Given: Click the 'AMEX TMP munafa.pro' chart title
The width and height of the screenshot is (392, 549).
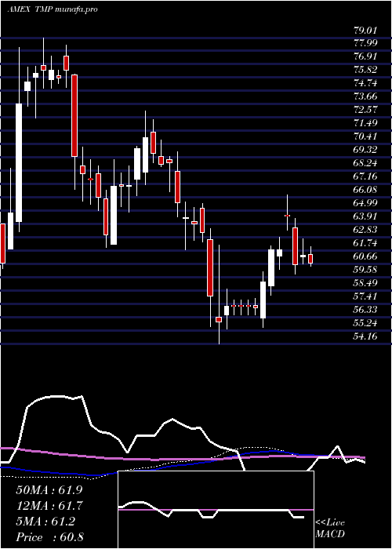Looking at the screenshot, I should [x=53, y=9].
